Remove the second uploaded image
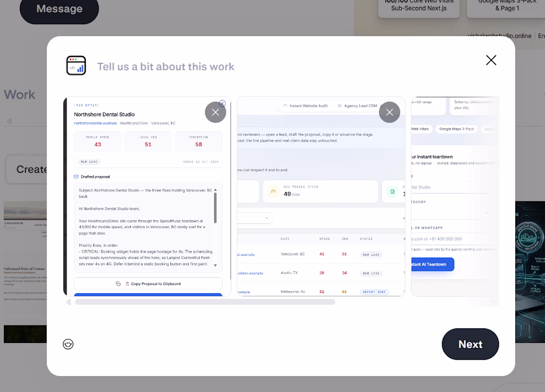 pos(389,112)
